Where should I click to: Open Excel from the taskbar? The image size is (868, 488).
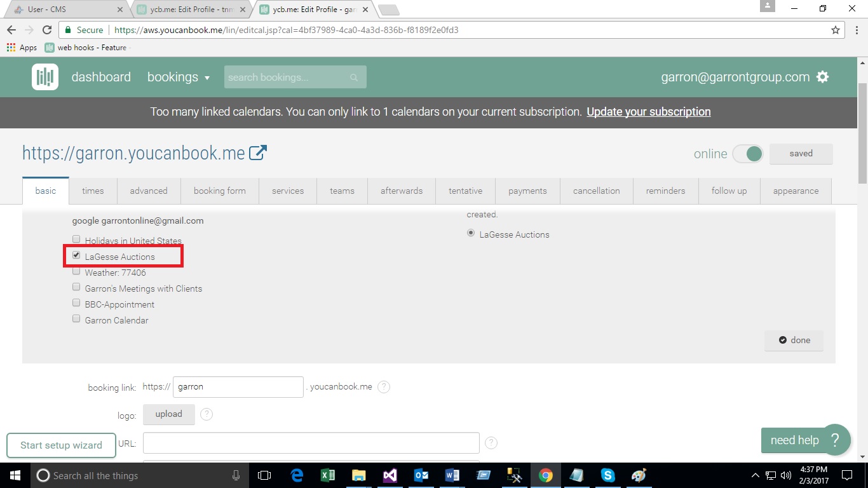[328, 475]
